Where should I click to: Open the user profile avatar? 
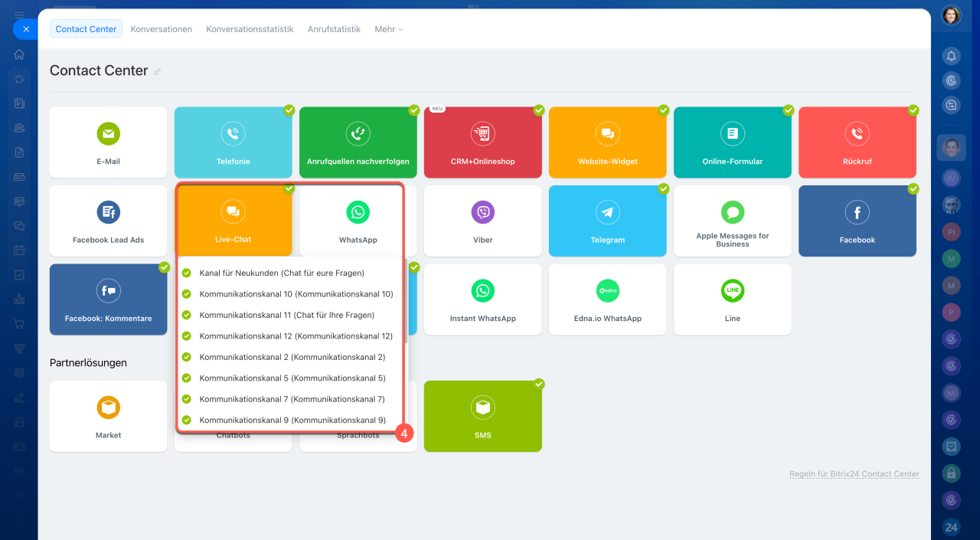coord(951,15)
